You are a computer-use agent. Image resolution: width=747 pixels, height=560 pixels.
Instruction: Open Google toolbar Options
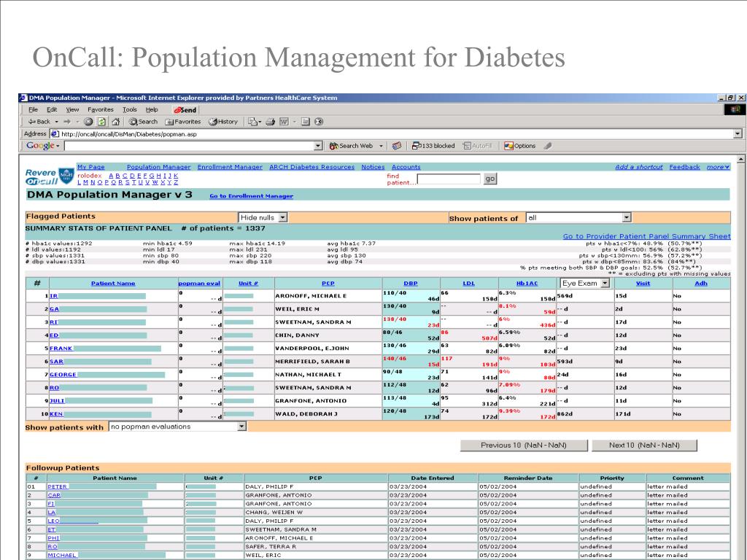click(x=519, y=146)
